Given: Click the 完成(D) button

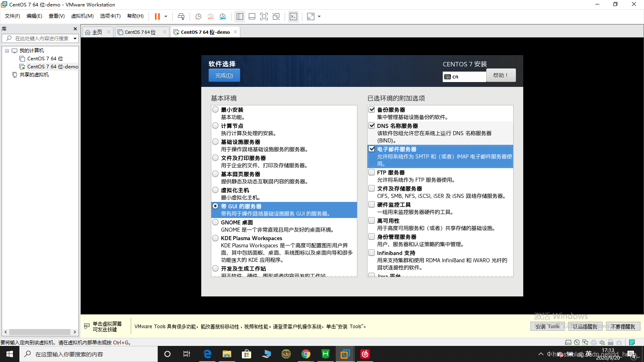Looking at the screenshot, I should pos(224,75).
